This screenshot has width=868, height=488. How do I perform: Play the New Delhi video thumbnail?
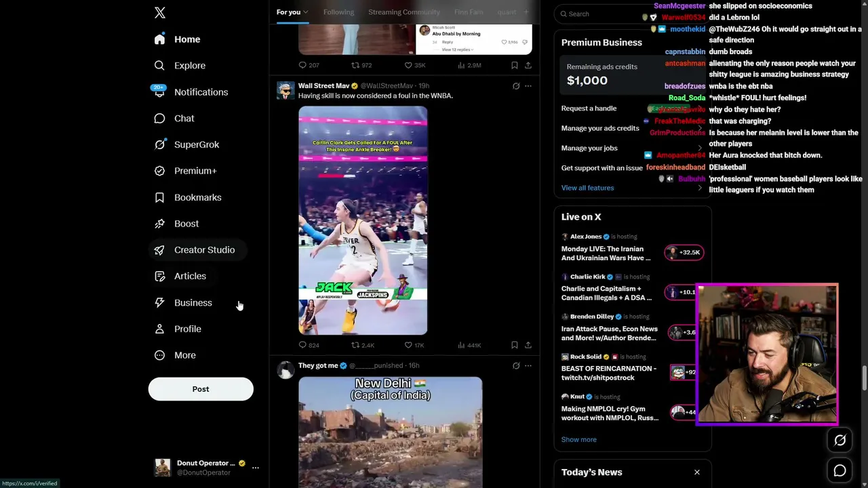tap(391, 432)
